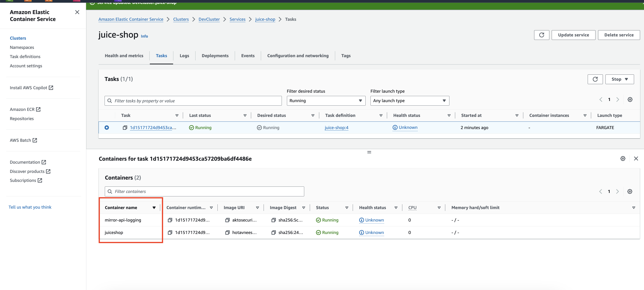Select the task row radio button

[x=107, y=127]
